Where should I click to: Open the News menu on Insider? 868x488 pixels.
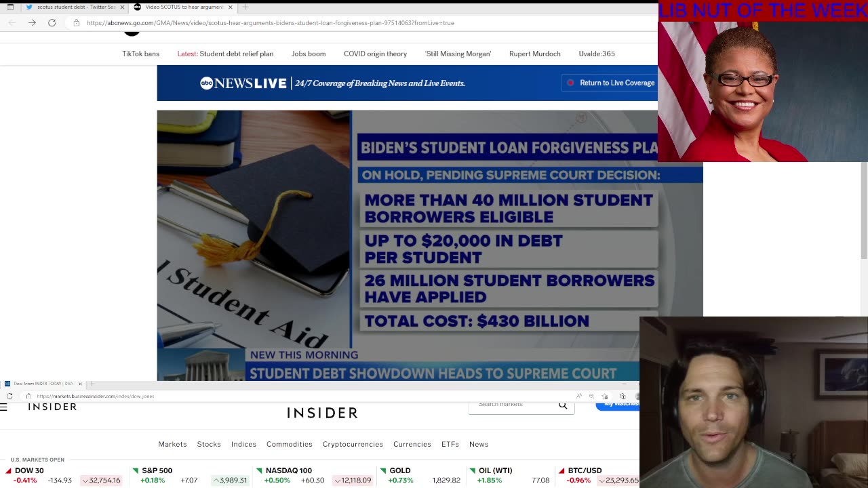coord(479,444)
